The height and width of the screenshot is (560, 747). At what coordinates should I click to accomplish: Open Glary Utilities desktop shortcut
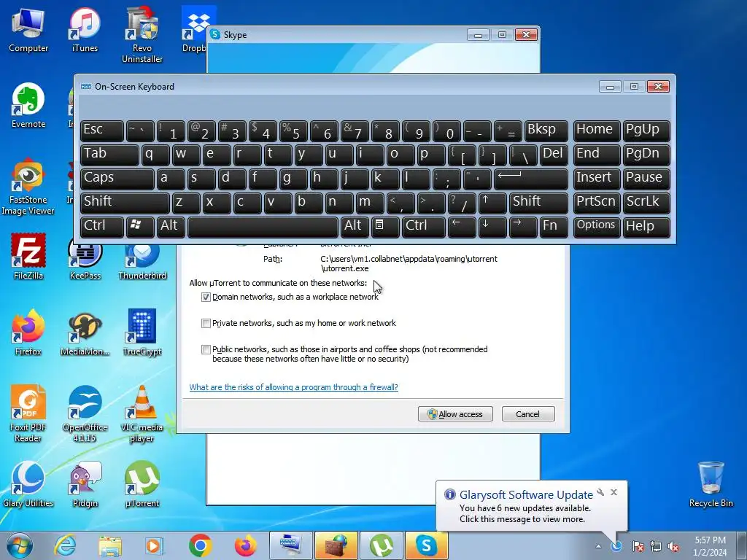tap(28, 485)
